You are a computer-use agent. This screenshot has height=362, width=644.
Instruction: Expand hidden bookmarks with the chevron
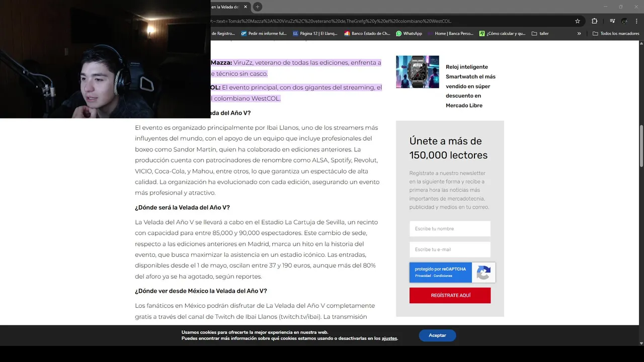579,34
